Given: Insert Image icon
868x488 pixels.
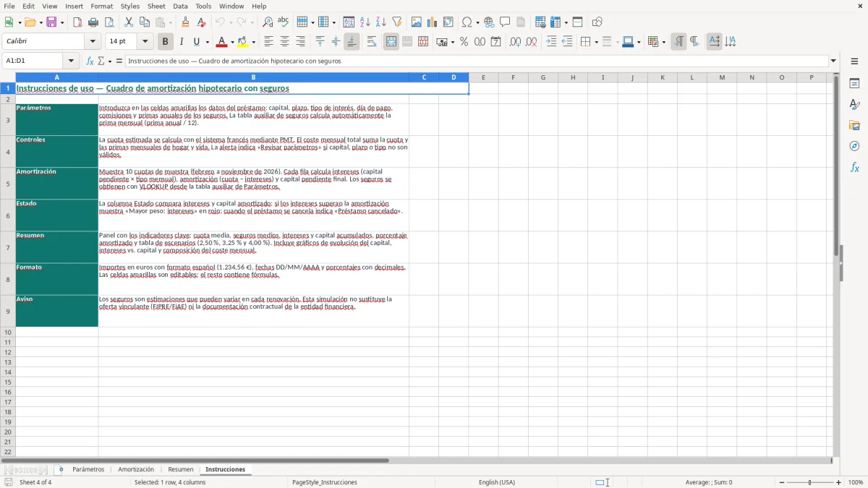Looking at the screenshot, I should pyautogui.click(x=417, y=22).
